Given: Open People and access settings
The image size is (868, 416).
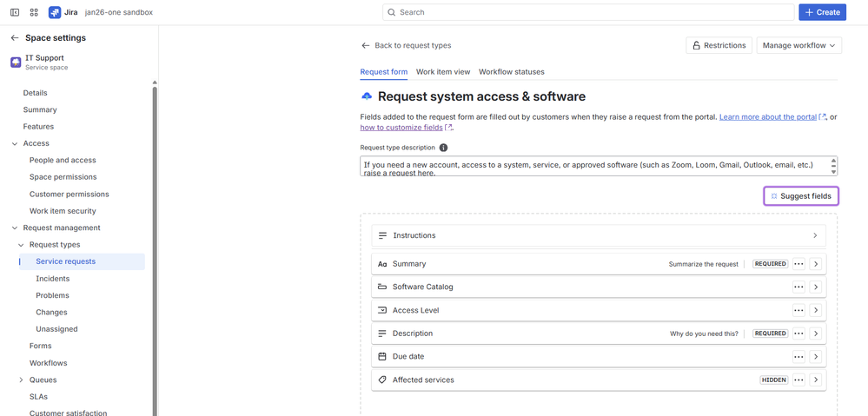Looking at the screenshot, I should (63, 161).
